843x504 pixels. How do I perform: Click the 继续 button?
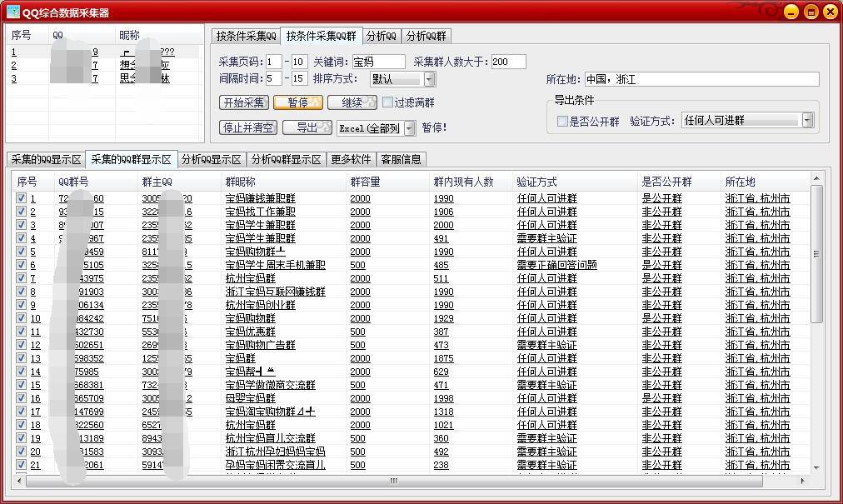352,102
